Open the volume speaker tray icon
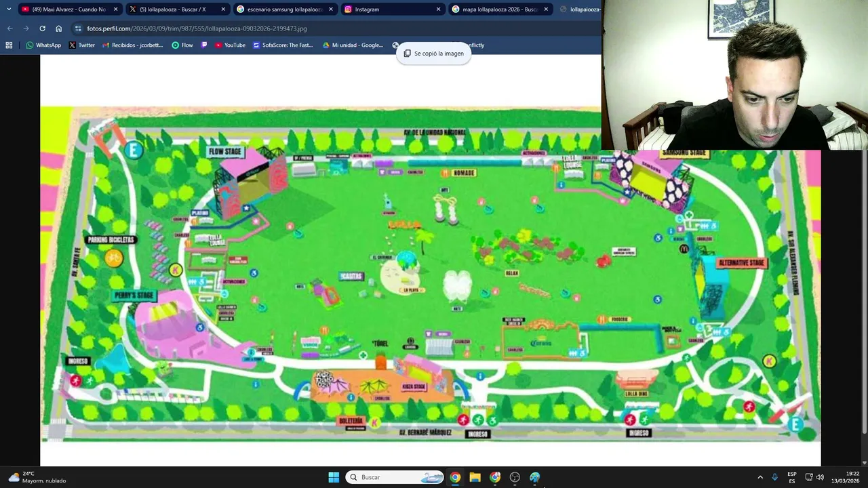The height and width of the screenshot is (488, 868). click(820, 477)
